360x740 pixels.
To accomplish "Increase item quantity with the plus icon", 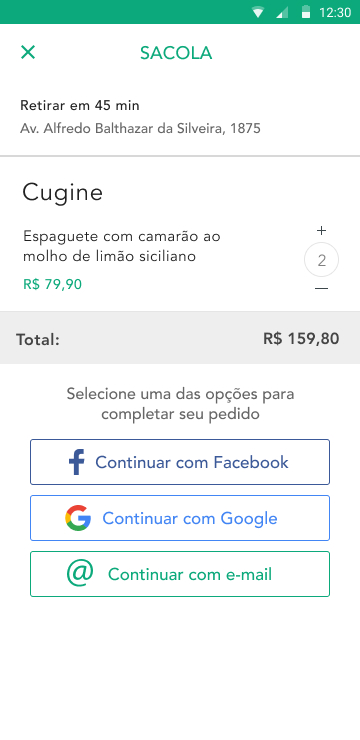I will (321, 230).
